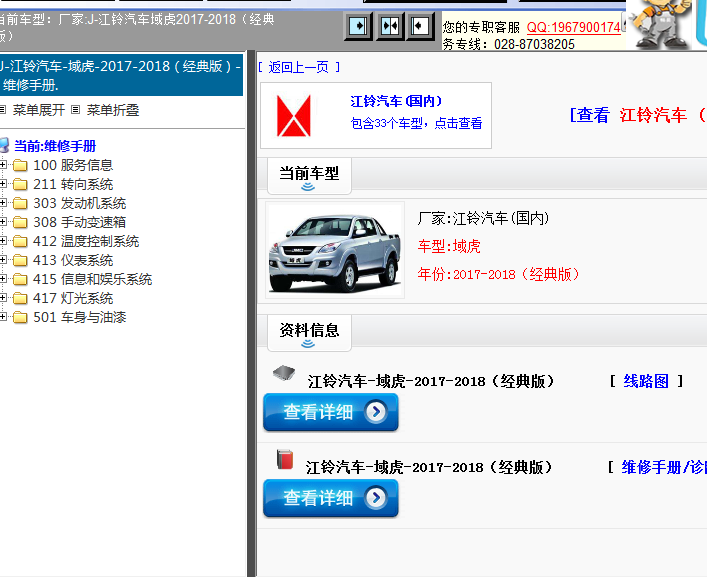Click 菜单折叠 to collapse menu
The image size is (707, 577).
pyautogui.click(x=113, y=110)
